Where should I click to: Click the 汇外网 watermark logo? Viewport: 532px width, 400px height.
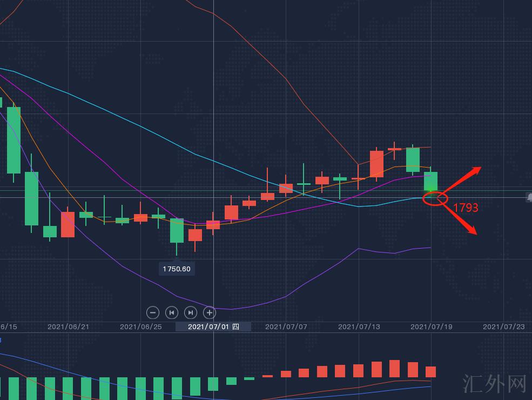coord(494,383)
